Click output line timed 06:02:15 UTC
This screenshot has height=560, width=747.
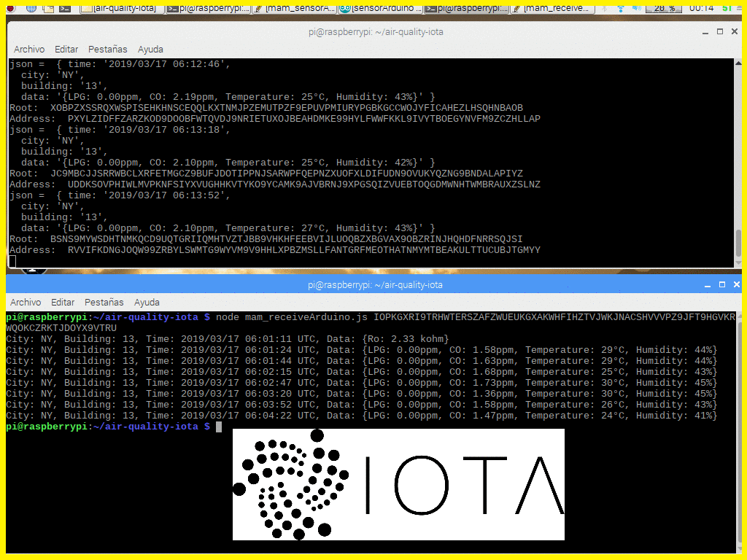pyautogui.click(x=362, y=372)
